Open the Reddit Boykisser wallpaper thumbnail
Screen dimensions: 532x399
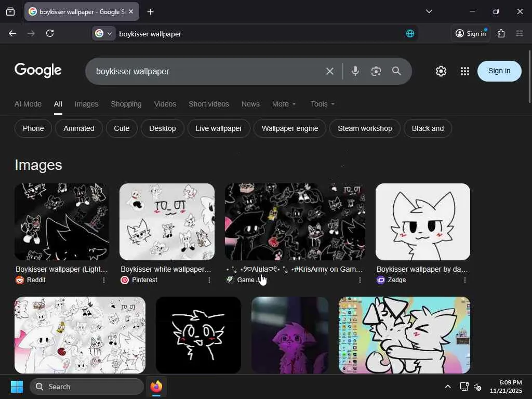[x=62, y=222]
